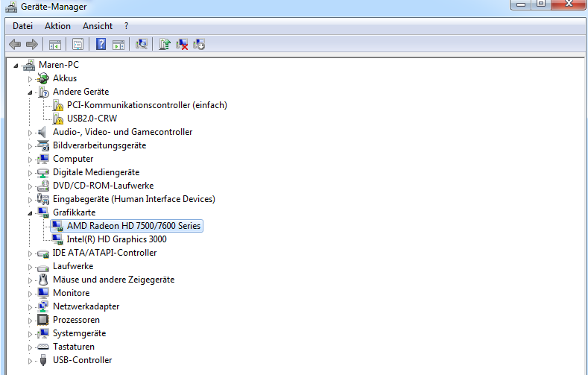Click the Geräte-Manager title bar icon

(x=11, y=7)
